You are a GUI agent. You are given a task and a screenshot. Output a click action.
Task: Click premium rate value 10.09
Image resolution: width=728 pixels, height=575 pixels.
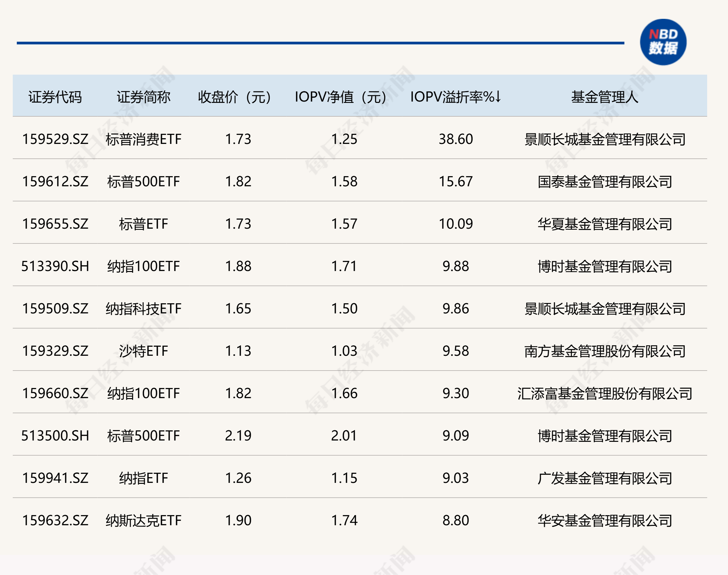tap(456, 224)
